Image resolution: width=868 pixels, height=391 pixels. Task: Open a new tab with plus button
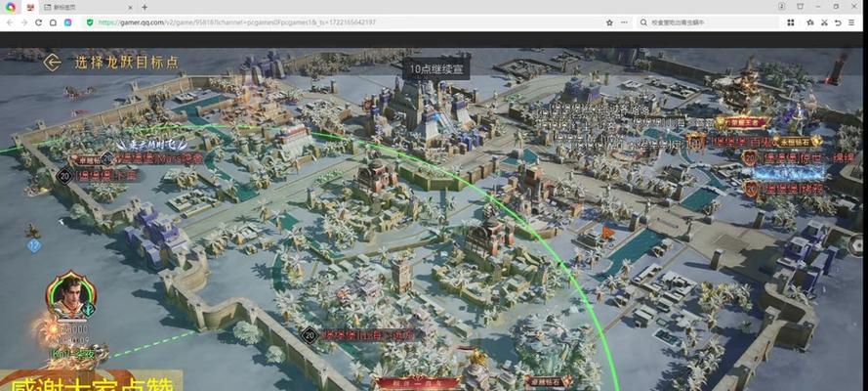pyautogui.click(x=145, y=7)
